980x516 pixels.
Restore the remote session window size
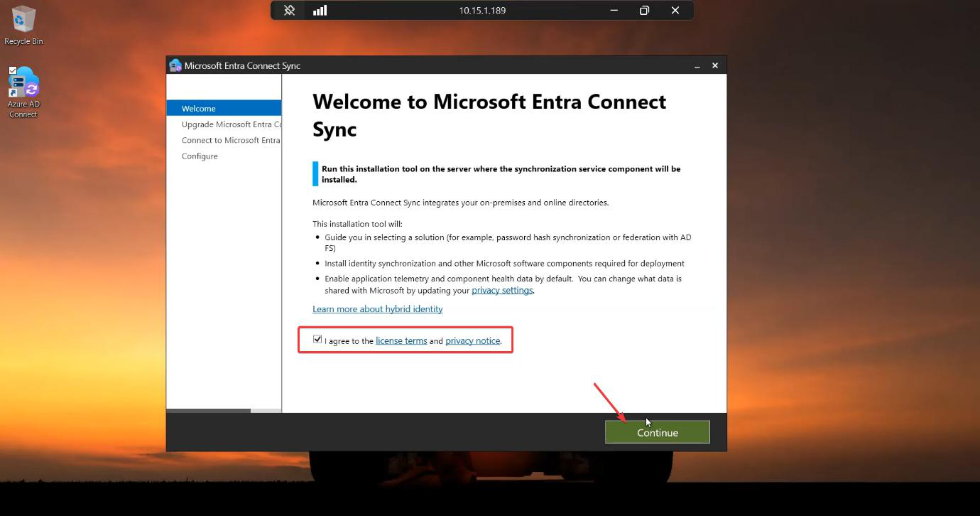pyautogui.click(x=645, y=11)
